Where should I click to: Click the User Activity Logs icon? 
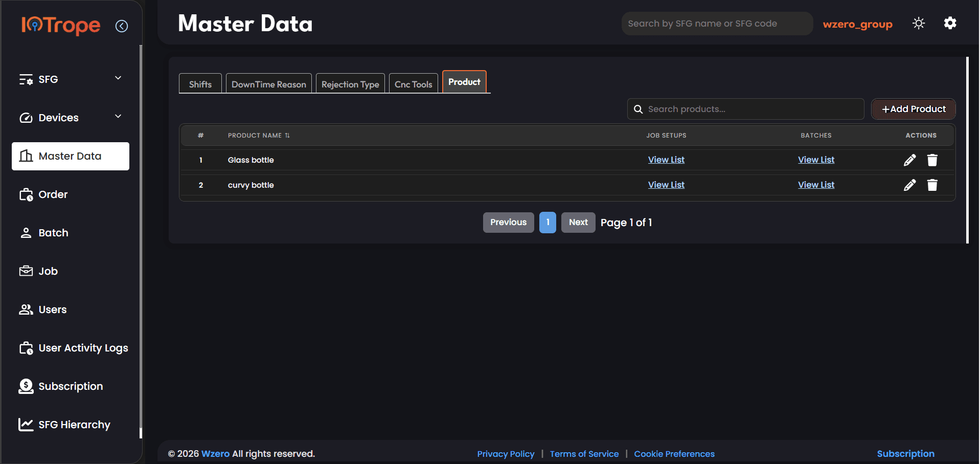click(26, 348)
